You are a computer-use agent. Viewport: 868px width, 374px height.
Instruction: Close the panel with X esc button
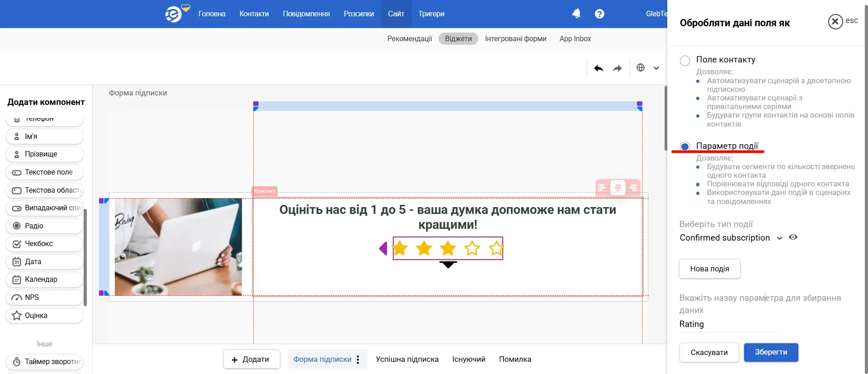(x=835, y=21)
